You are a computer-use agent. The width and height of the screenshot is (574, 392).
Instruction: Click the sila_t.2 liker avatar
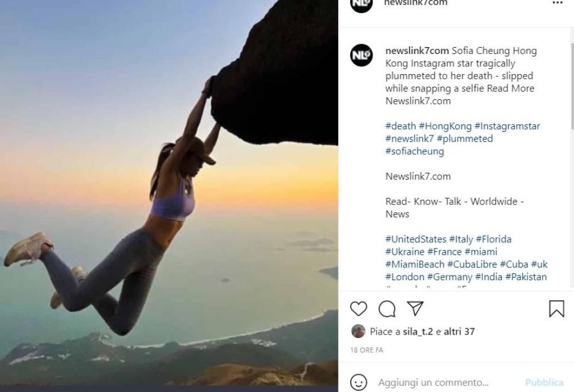click(x=358, y=331)
